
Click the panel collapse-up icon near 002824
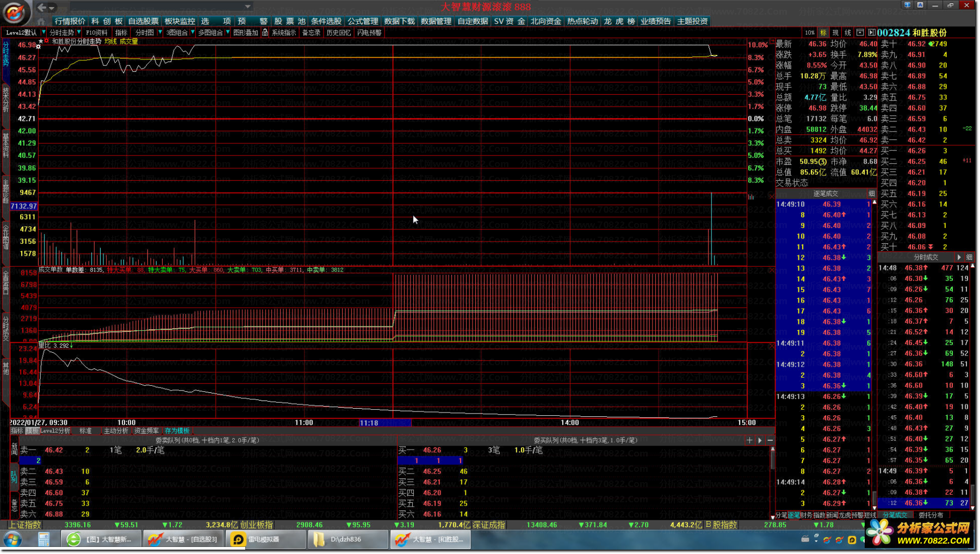pos(860,33)
